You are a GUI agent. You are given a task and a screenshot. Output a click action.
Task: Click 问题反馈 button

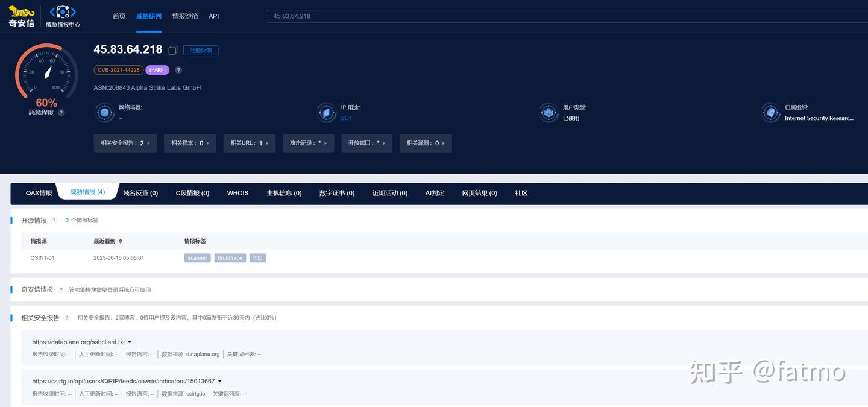point(201,50)
